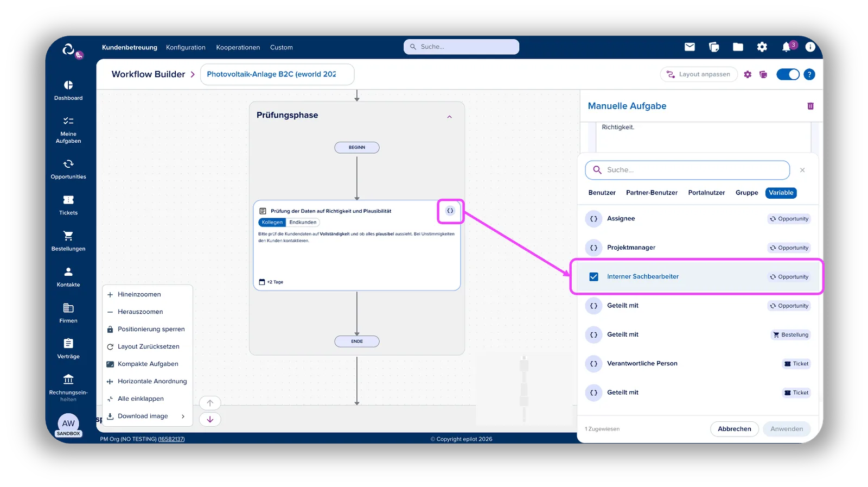This screenshot has height=487, width=868.
Task: Click the blue help question mark
Action: 809,74
